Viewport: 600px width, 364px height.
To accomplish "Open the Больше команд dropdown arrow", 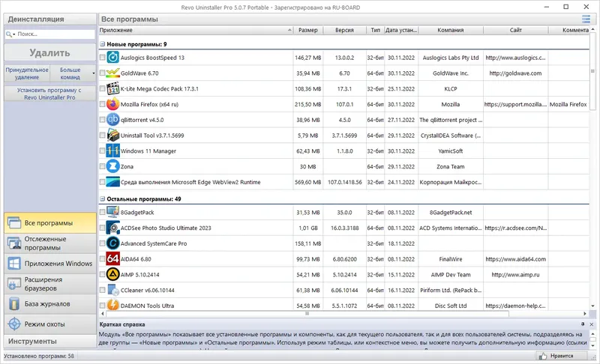I will tap(93, 73).
